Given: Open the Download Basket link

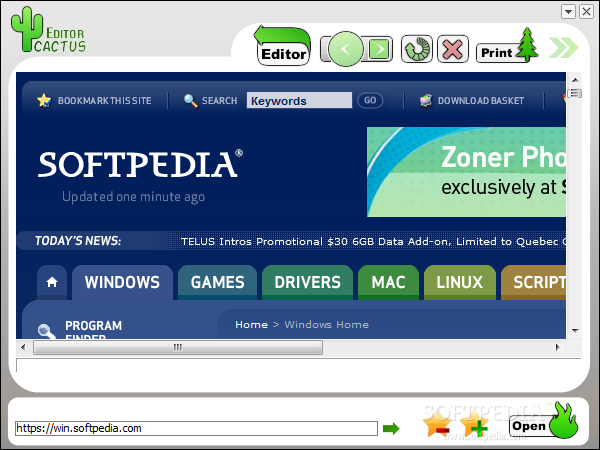Looking at the screenshot, I should coord(481,101).
